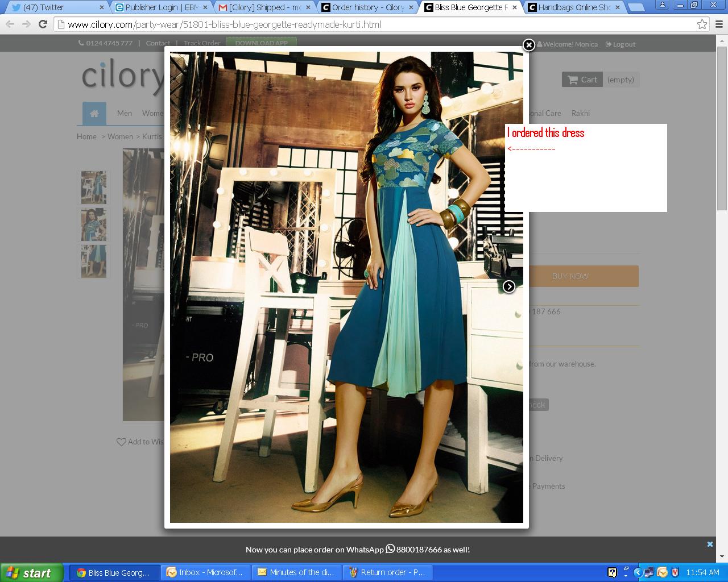Image resolution: width=728 pixels, height=582 pixels.
Task: Click the McAfee shield tray icon
Action: [675, 573]
